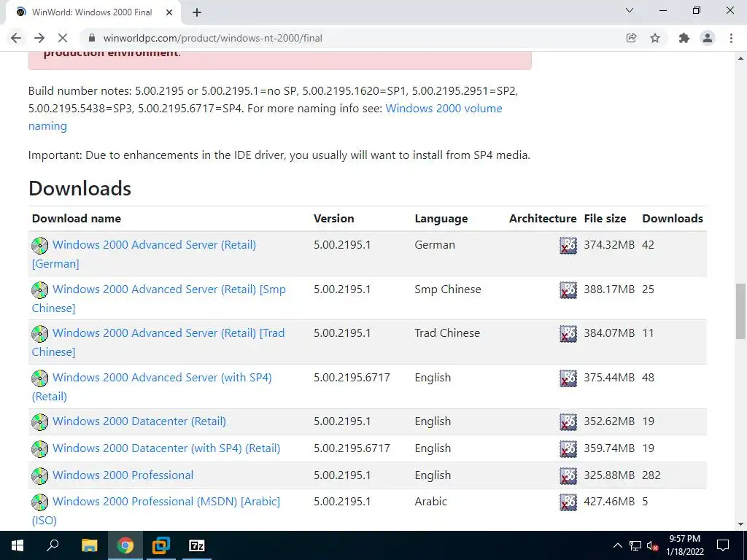Image resolution: width=747 pixels, height=560 pixels.
Task: Open a new browser tab
Action: point(197,12)
